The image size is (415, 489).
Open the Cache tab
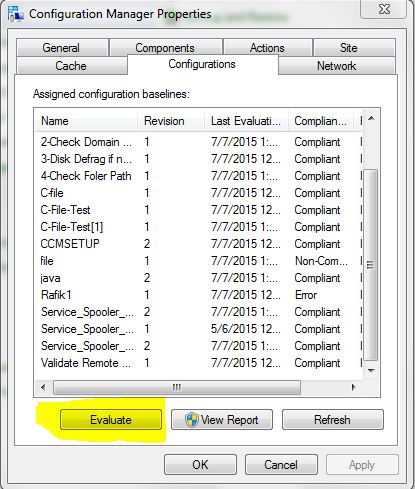click(x=71, y=66)
